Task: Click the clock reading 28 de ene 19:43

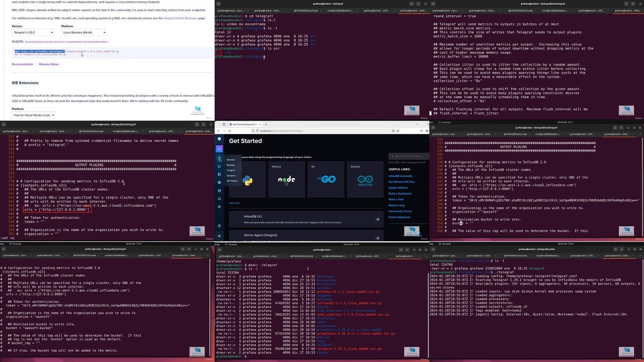Action: (x=351, y=244)
